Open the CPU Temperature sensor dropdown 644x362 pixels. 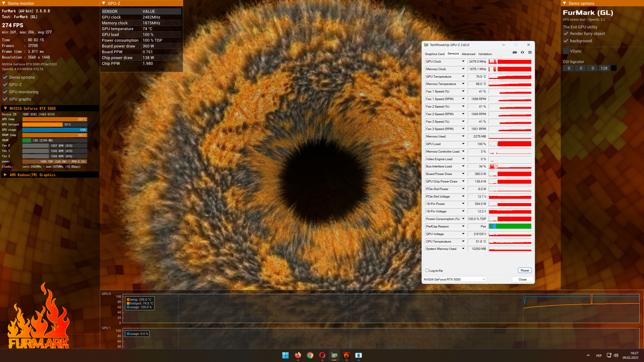point(463,241)
